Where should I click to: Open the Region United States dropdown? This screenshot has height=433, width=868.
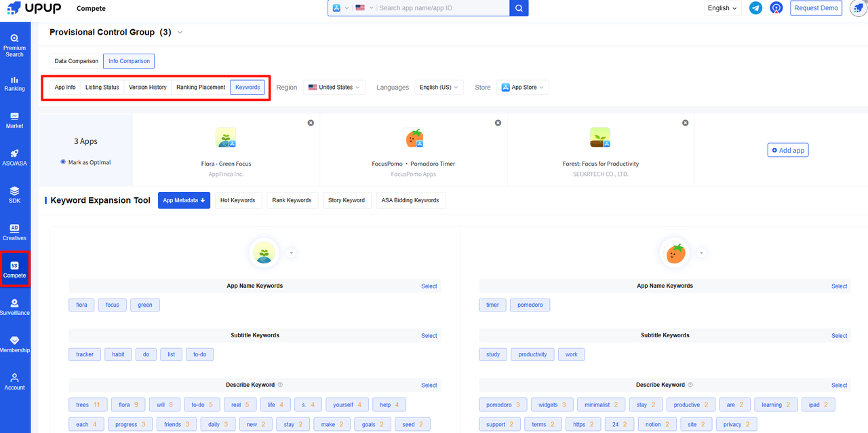click(334, 88)
